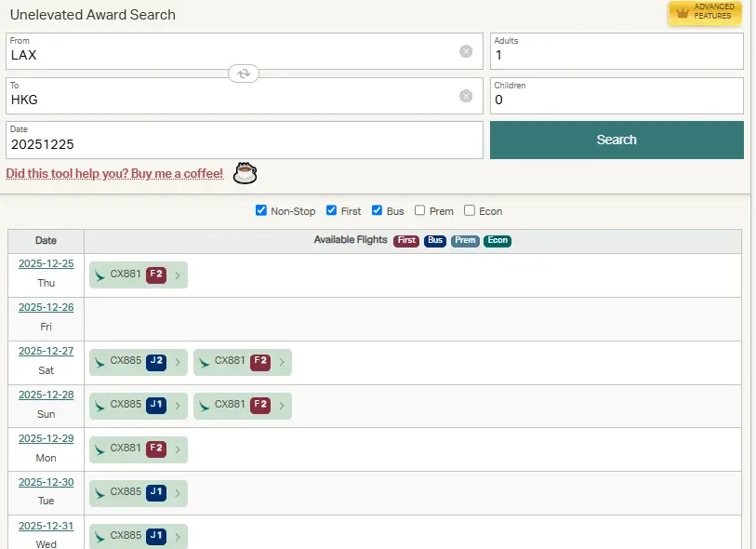Viewport: 756px width, 549px height.
Task: Clear the To field with its X icon
Action: tap(466, 96)
